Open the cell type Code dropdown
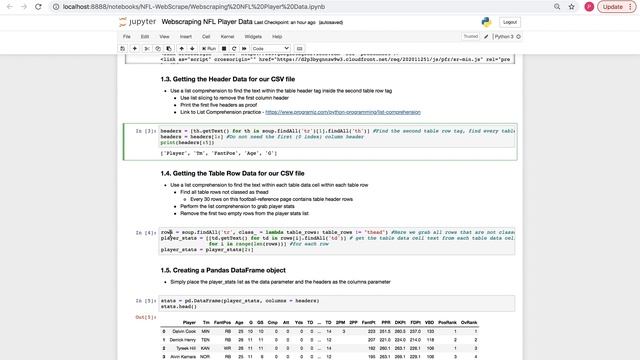The image size is (640, 360). click(x=270, y=49)
